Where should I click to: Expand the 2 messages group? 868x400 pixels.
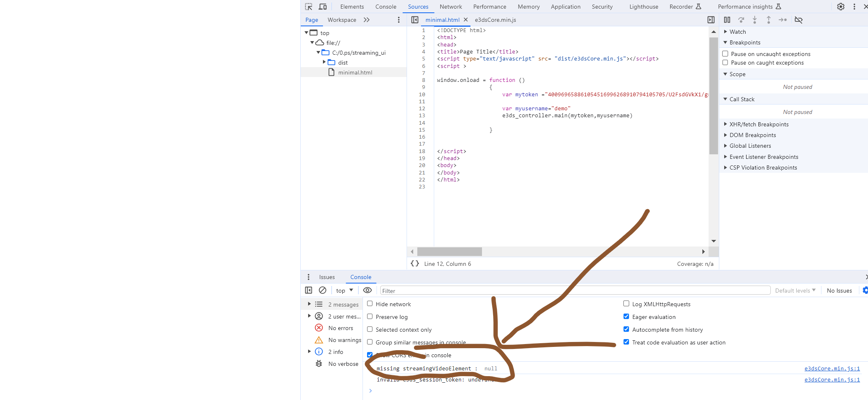coord(309,304)
